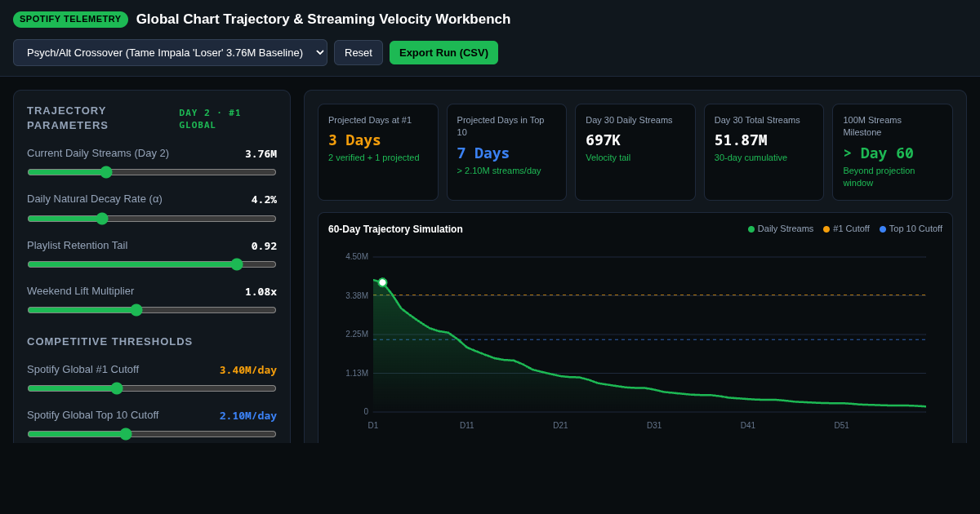This screenshot has height=514, width=980.
Task: Click the Day 2 marker on chart
Action: [x=382, y=282]
